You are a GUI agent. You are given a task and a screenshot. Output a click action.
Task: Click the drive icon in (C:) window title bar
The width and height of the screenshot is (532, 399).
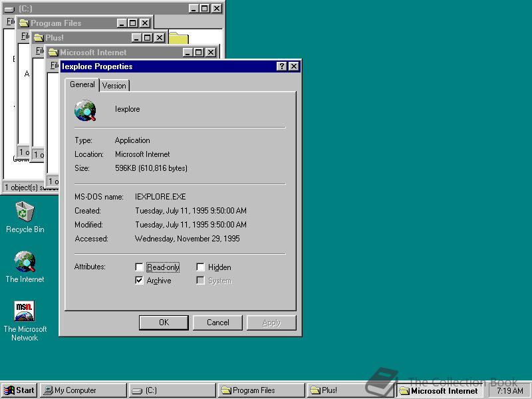(9, 9)
